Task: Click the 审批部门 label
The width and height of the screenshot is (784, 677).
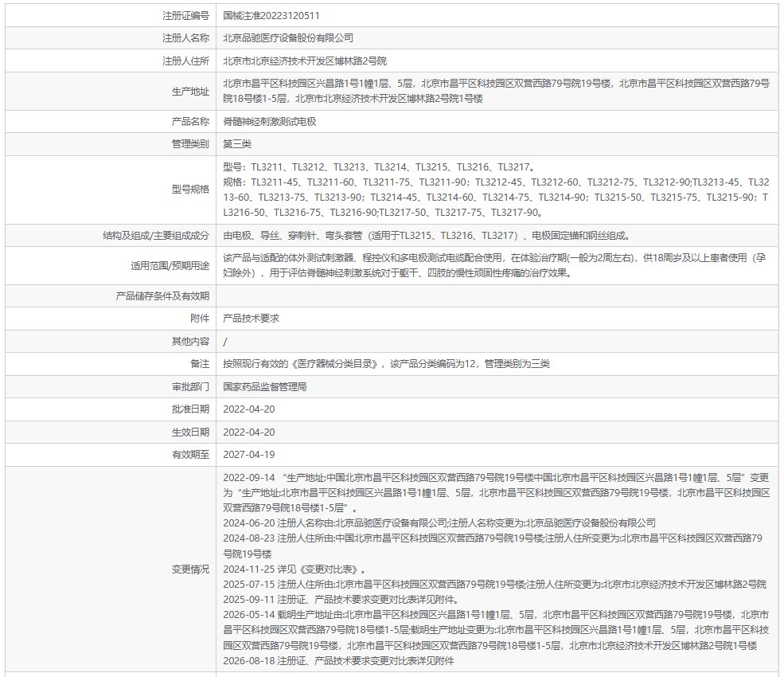Action: pos(190,387)
